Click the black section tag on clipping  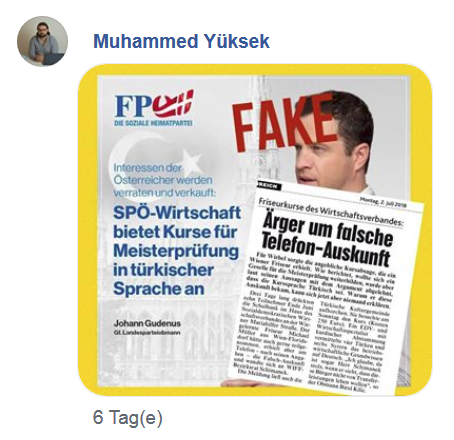[x=268, y=187]
